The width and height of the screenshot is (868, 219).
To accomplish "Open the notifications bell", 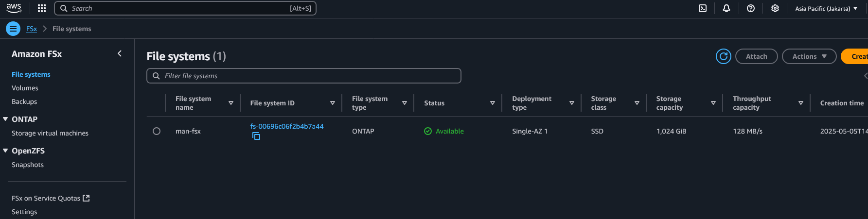I will coord(726,8).
